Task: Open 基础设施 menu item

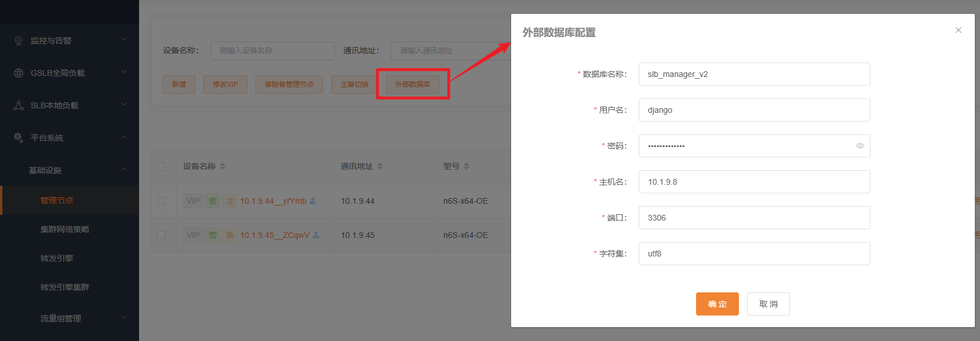Action: coord(70,170)
